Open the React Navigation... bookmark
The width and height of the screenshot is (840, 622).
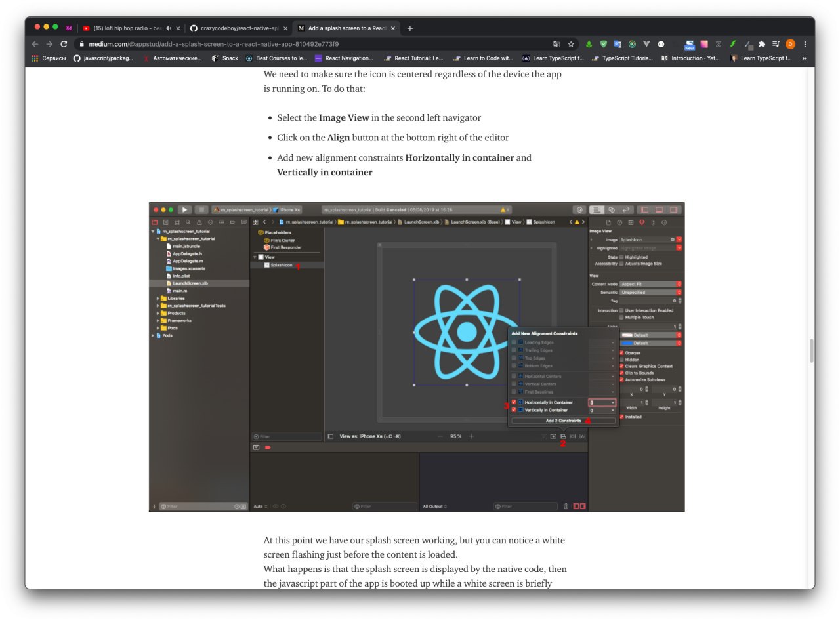pyautogui.click(x=344, y=58)
